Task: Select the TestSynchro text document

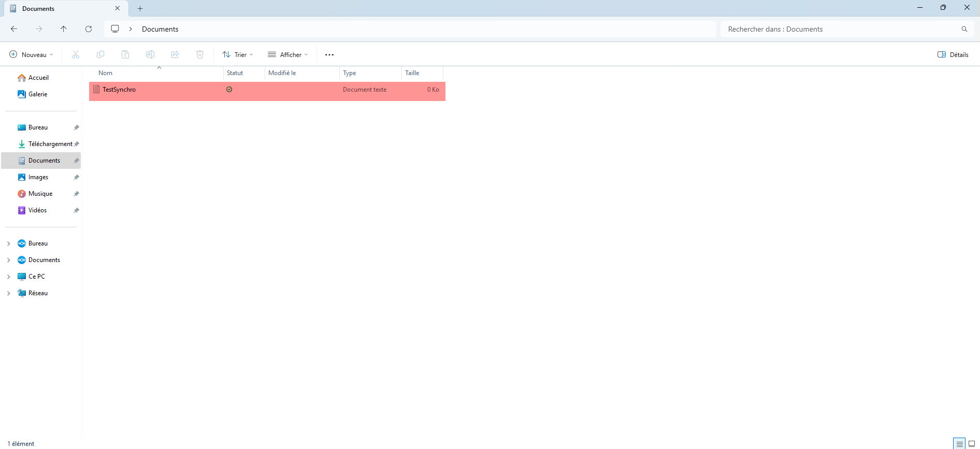Action: click(x=119, y=90)
